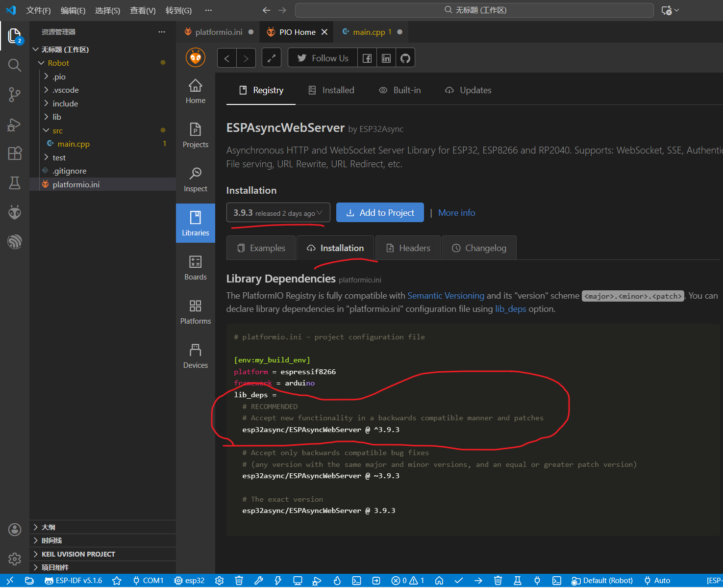Open the Testing flask view in activity bar
The image size is (723, 588).
click(x=15, y=183)
